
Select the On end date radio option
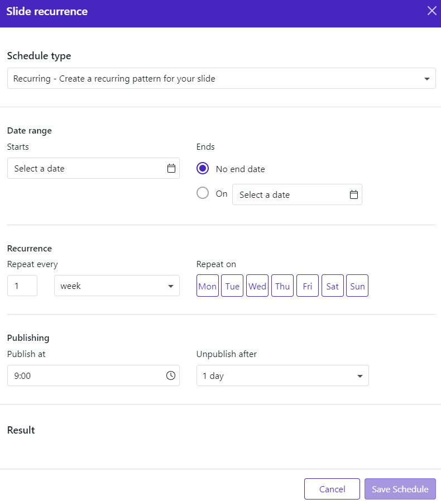point(203,193)
